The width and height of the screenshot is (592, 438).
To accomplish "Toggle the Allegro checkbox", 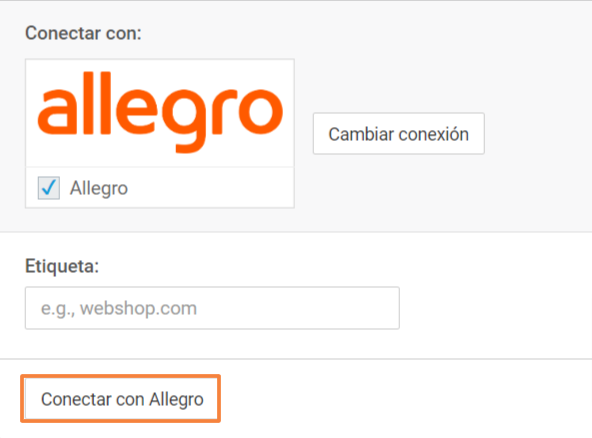I will [49, 188].
